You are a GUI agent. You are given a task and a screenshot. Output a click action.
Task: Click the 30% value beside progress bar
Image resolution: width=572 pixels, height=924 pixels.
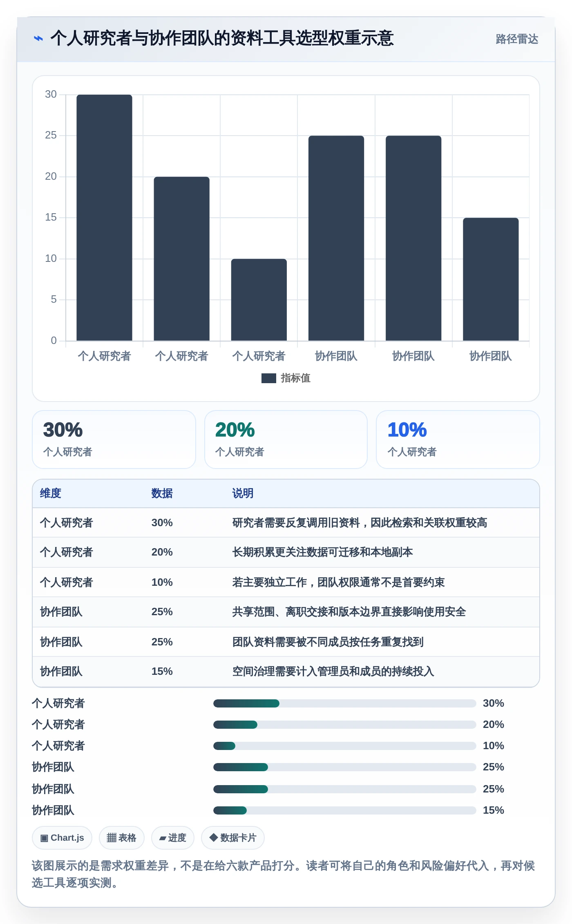click(x=493, y=703)
